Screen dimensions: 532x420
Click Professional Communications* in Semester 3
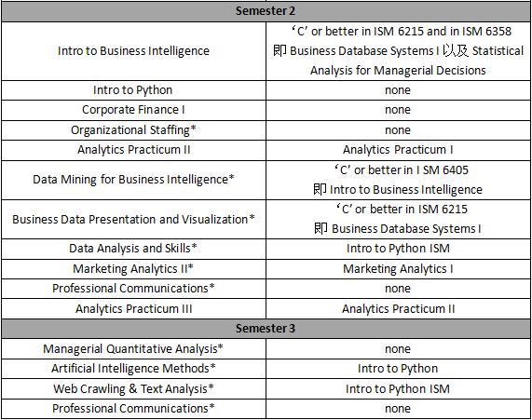tap(133, 409)
